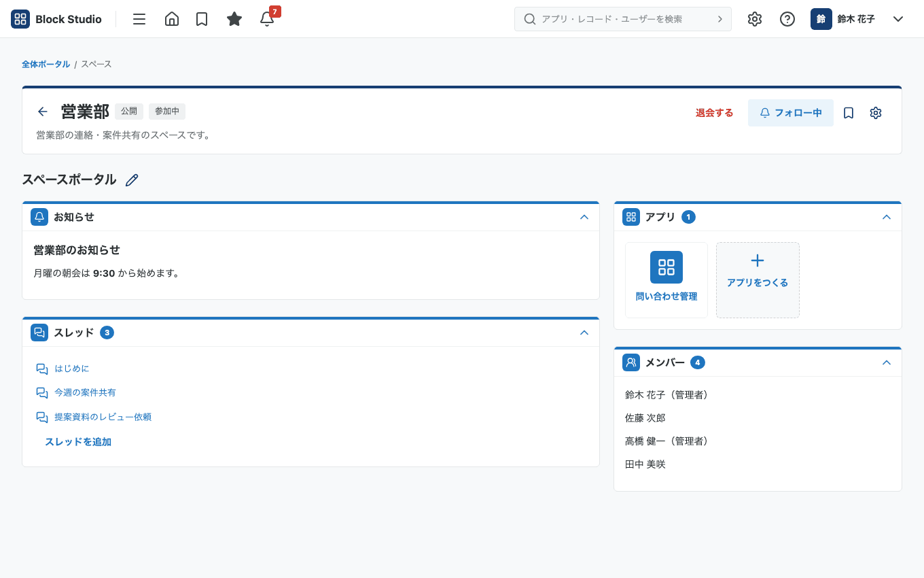Open 営業部 space settings gear
924x578 pixels.
coord(876,113)
